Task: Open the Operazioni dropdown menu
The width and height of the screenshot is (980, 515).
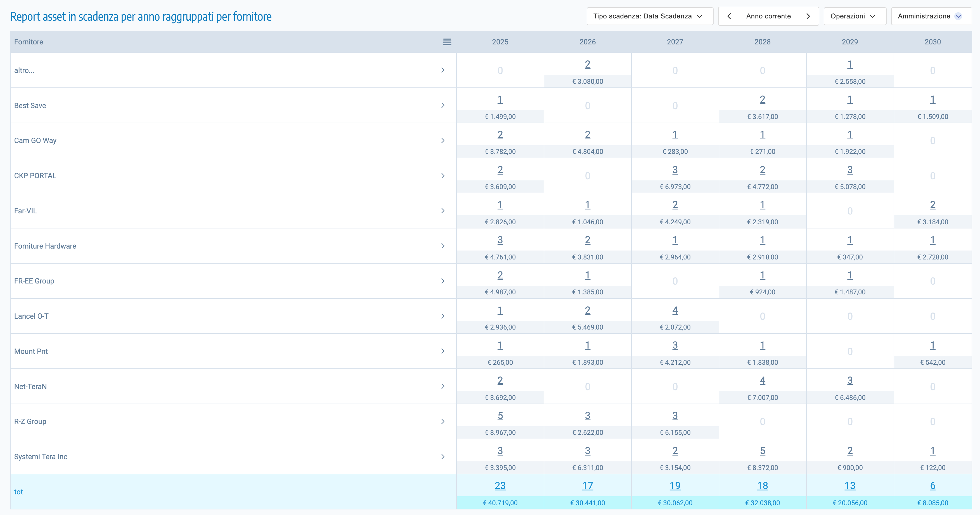Action: click(x=854, y=16)
